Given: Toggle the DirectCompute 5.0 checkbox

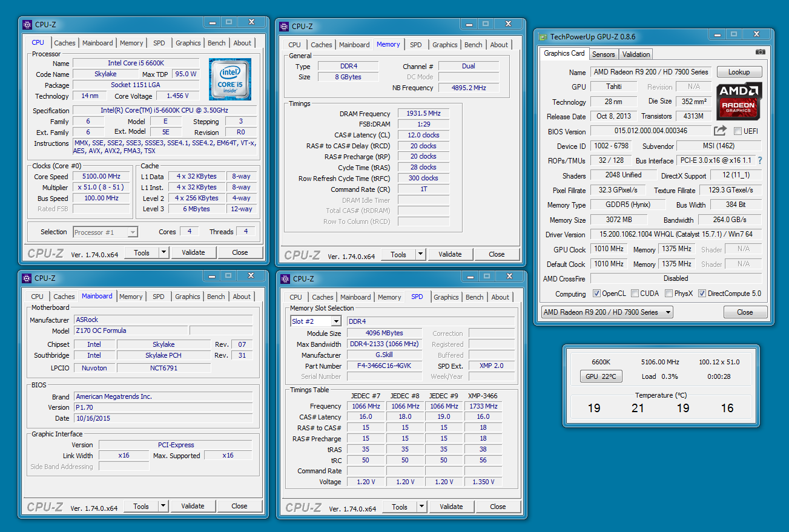Looking at the screenshot, I should click(x=702, y=294).
